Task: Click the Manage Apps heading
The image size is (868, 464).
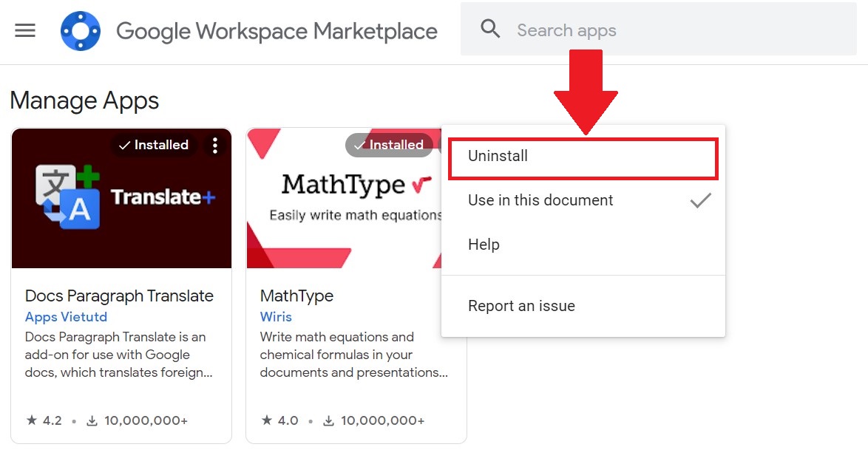Action: point(85,101)
